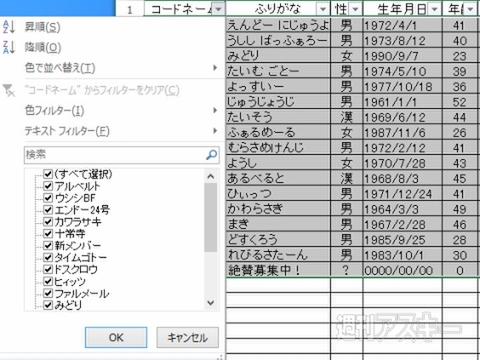Expand arrow next to テキスト フィルター

215,131
